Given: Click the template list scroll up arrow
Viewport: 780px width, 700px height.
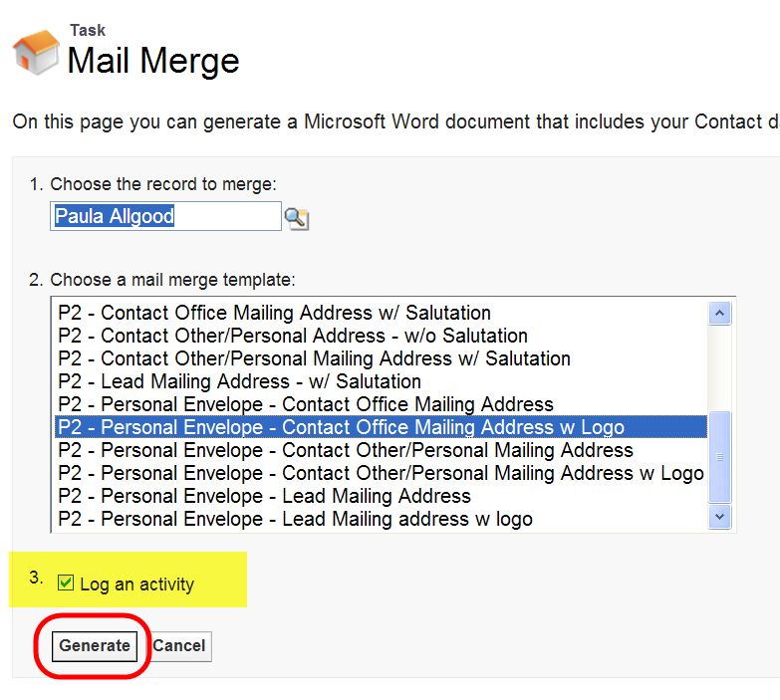Looking at the screenshot, I should tap(719, 314).
